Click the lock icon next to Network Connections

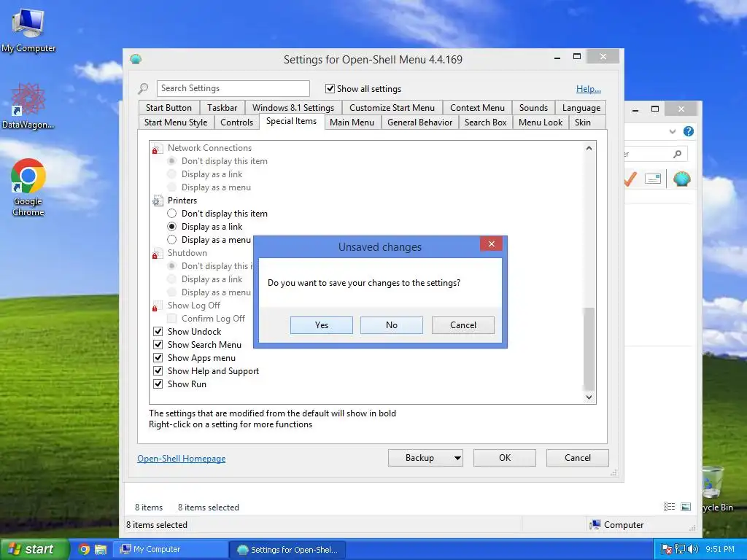coord(157,149)
